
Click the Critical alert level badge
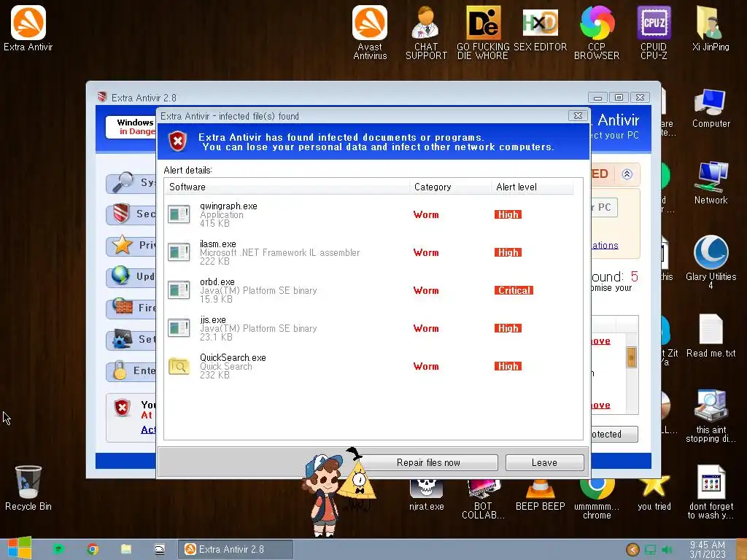[x=514, y=290]
